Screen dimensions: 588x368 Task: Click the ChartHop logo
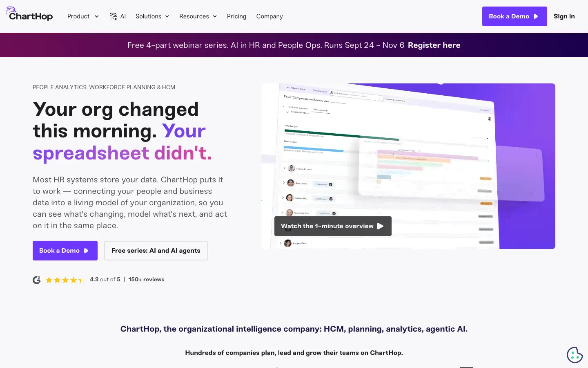(x=30, y=14)
